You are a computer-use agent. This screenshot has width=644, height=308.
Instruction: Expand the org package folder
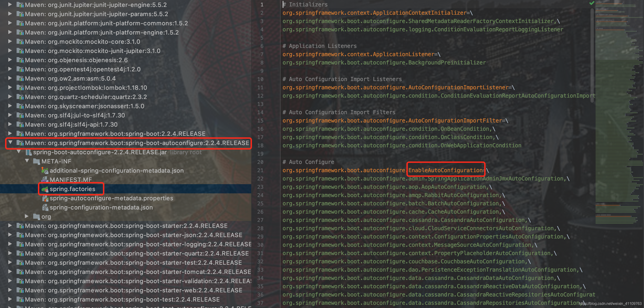27,216
